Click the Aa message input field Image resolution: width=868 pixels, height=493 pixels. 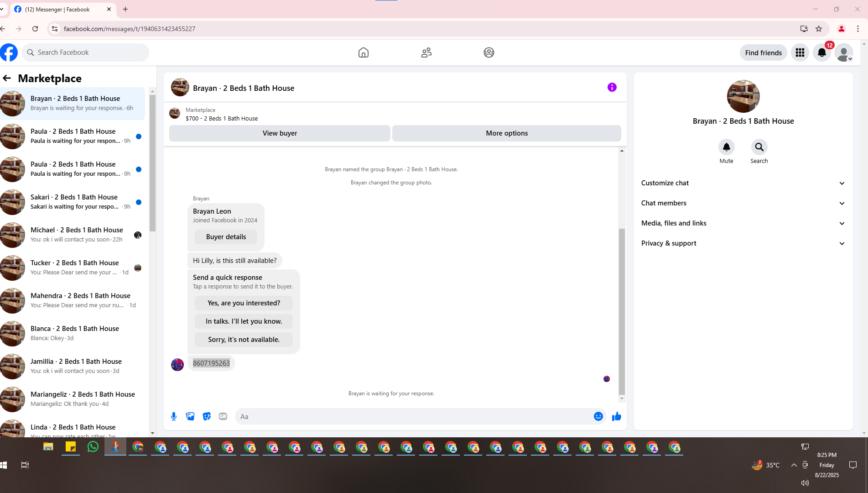tap(413, 416)
